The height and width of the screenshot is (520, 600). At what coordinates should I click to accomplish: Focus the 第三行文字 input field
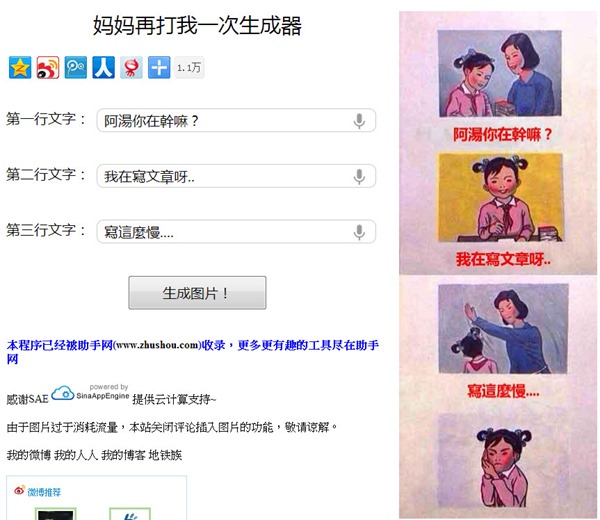point(236,231)
